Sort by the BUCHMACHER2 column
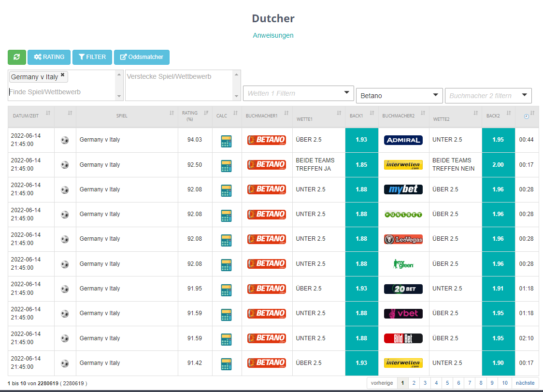The width and height of the screenshot is (543, 392). coord(403,116)
